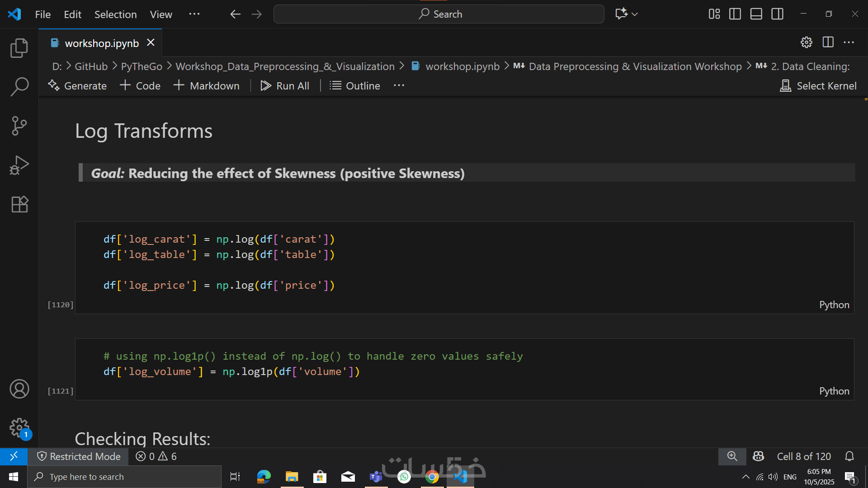Toggle Panel visibility in title bar

click(756, 14)
